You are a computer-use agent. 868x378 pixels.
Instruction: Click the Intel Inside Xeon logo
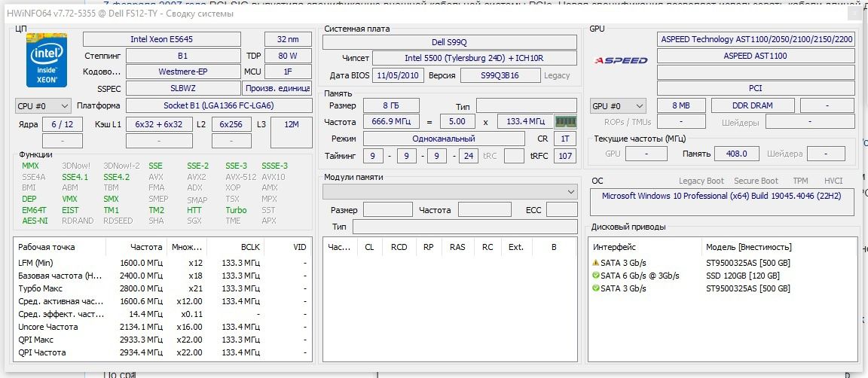pyautogui.click(x=47, y=60)
